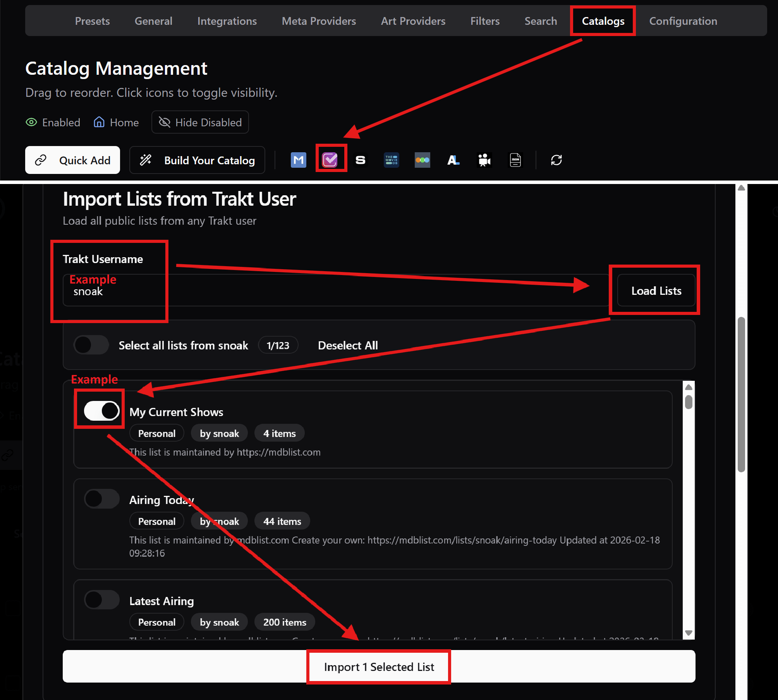Click the movie camera icon

click(x=484, y=160)
